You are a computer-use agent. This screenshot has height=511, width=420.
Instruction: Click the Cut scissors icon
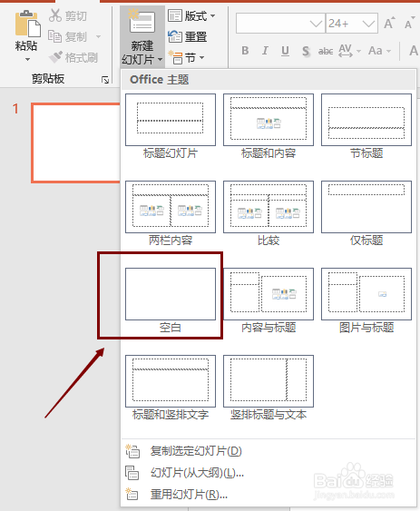coord(54,15)
